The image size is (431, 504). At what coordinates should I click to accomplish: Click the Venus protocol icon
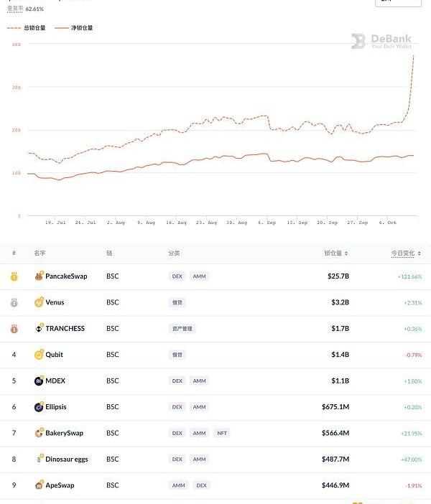click(x=39, y=302)
